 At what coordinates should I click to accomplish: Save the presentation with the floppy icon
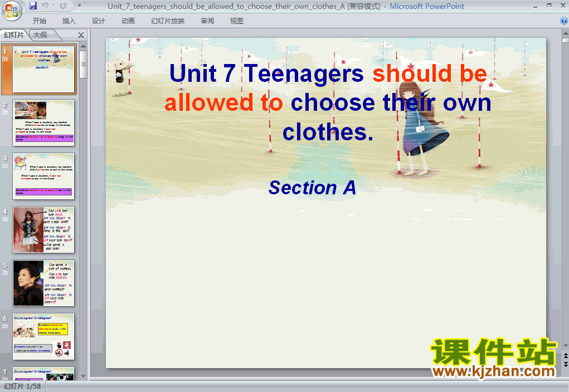pos(33,6)
